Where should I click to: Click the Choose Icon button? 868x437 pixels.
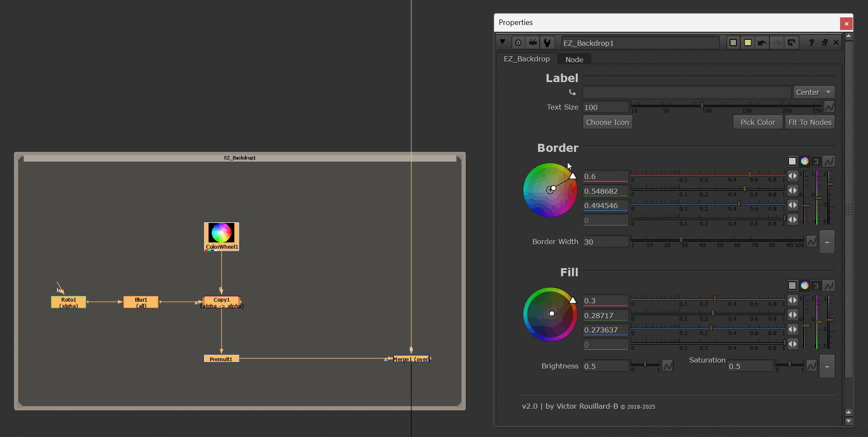click(607, 122)
